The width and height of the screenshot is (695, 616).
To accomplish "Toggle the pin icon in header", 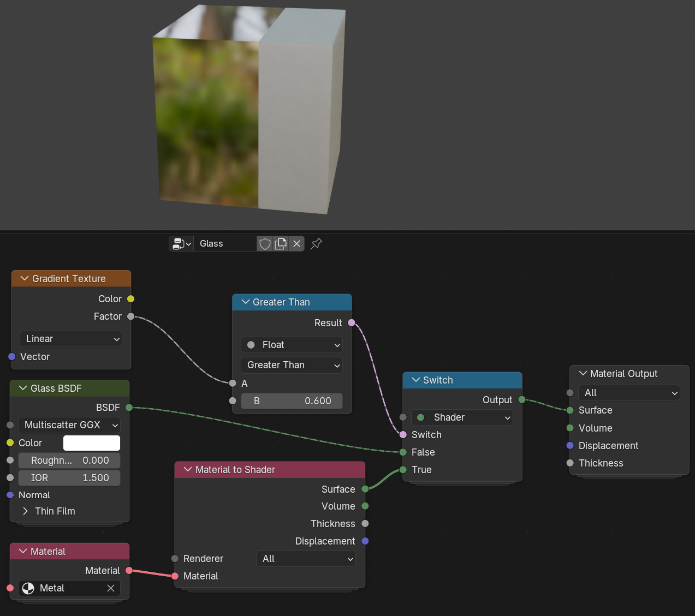I will pos(316,243).
